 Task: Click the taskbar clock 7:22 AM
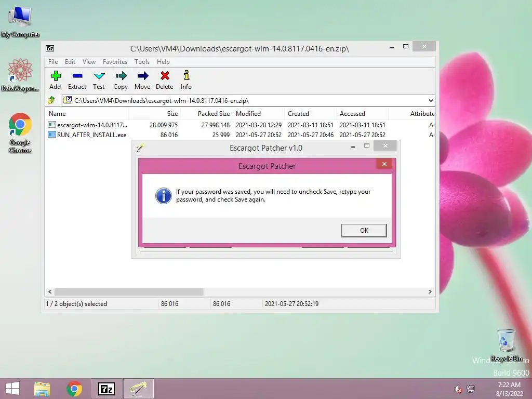(509, 384)
